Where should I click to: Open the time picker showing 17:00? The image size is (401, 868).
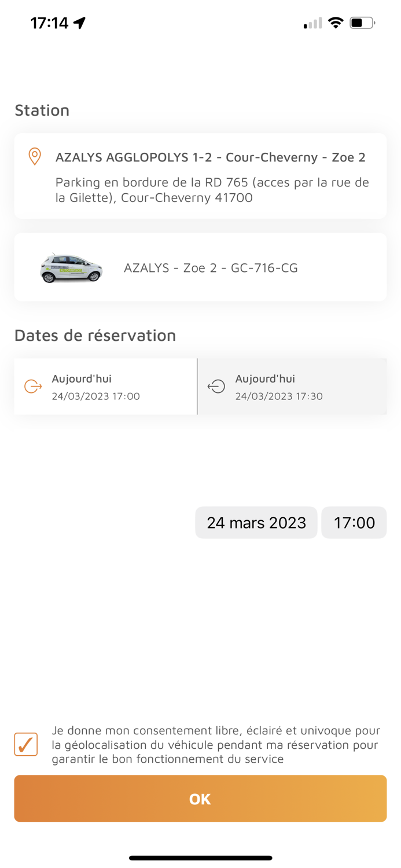(x=354, y=523)
